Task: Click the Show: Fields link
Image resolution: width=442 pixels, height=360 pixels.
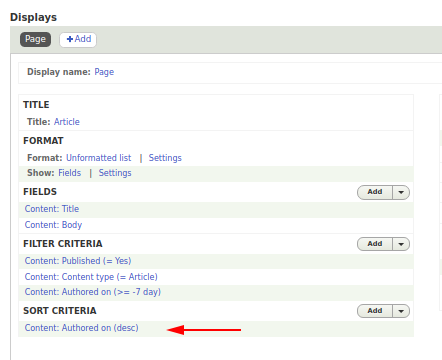Action: [70, 173]
